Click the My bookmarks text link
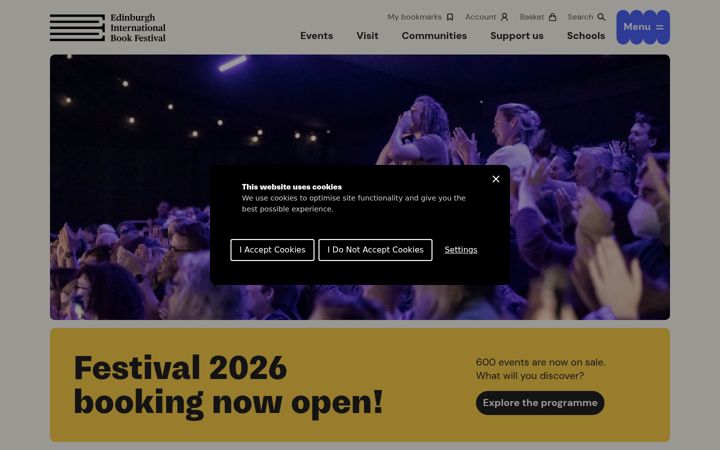Image resolution: width=720 pixels, height=450 pixels. tap(414, 17)
